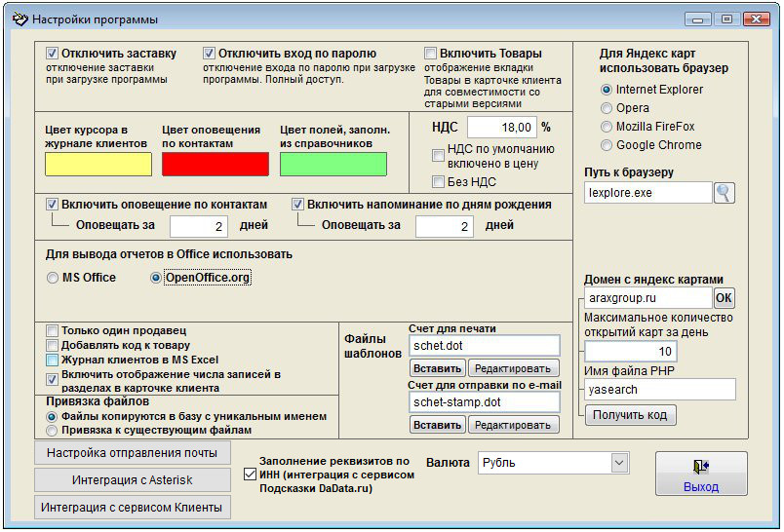Click the schet.dot template field
This screenshot has height=532, width=784.
tap(484, 346)
